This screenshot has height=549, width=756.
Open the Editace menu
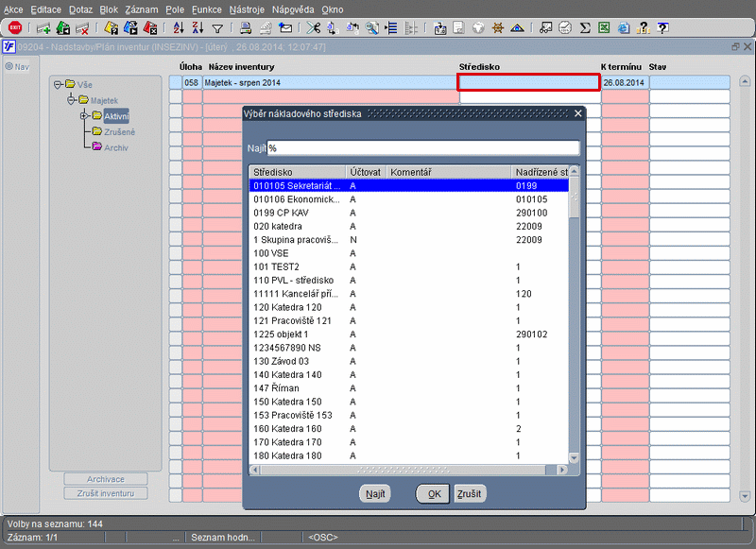coord(45,9)
